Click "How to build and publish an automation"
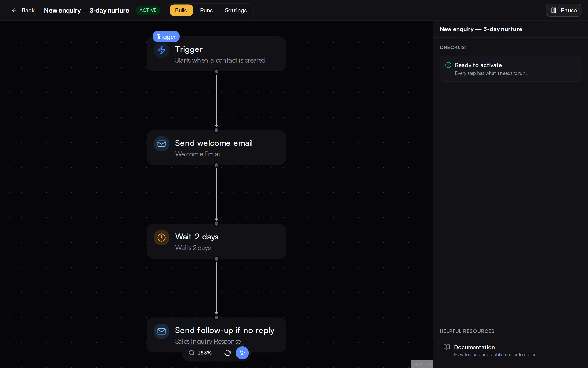 495,355
